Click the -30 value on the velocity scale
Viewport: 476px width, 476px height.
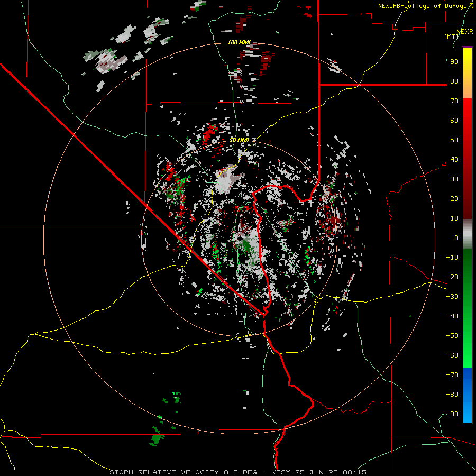(452, 297)
